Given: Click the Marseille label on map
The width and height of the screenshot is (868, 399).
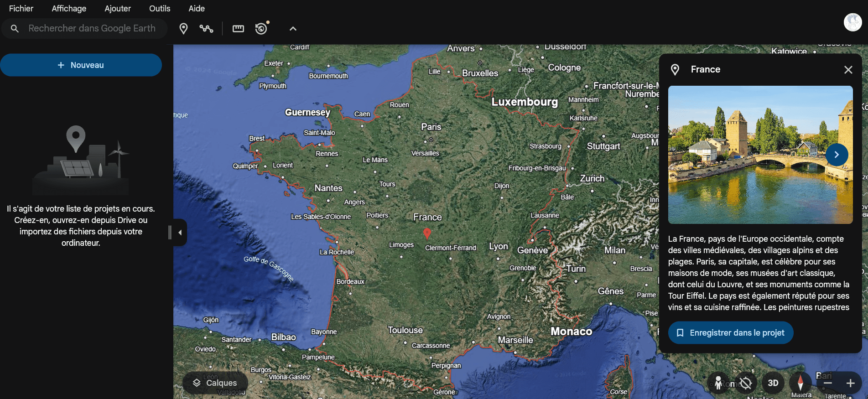Looking at the screenshot, I should [515, 340].
